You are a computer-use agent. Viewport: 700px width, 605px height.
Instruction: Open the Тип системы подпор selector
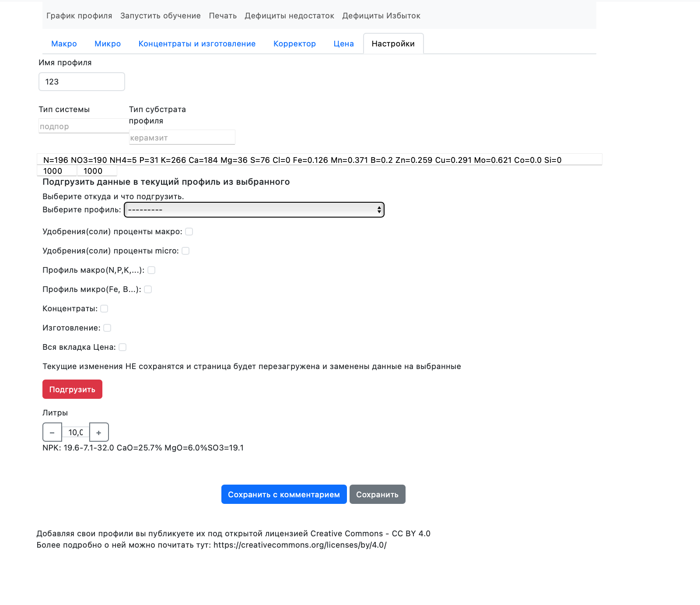coord(83,127)
